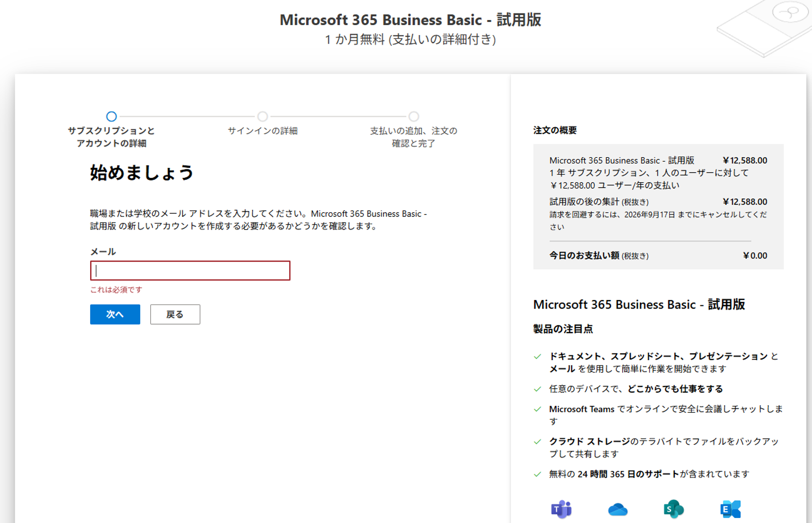The height and width of the screenshot is (523, 812).
Task: Click the メール field label
Action: [x=103, y=251]
